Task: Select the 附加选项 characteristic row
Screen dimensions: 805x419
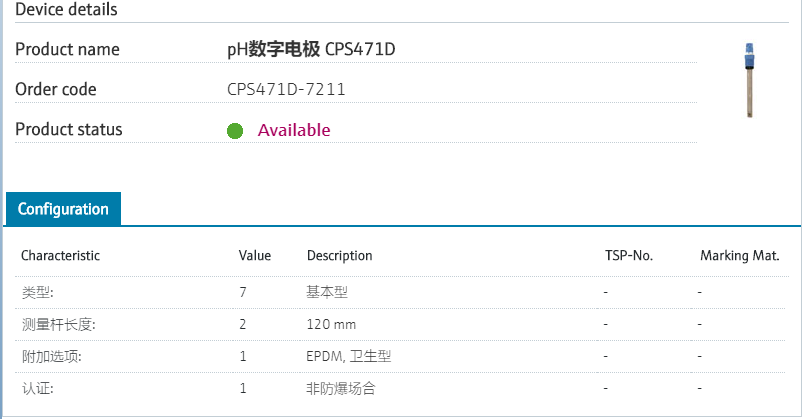Action: (48, 356)
